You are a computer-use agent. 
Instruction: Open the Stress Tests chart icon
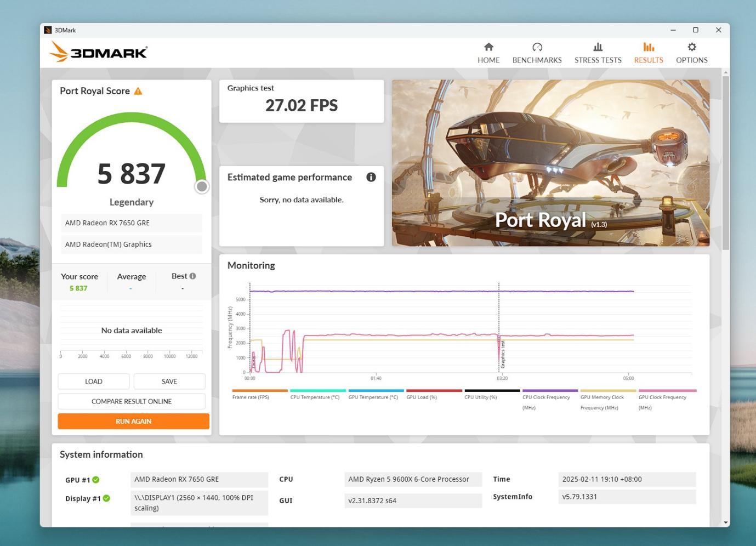(598, 47)
